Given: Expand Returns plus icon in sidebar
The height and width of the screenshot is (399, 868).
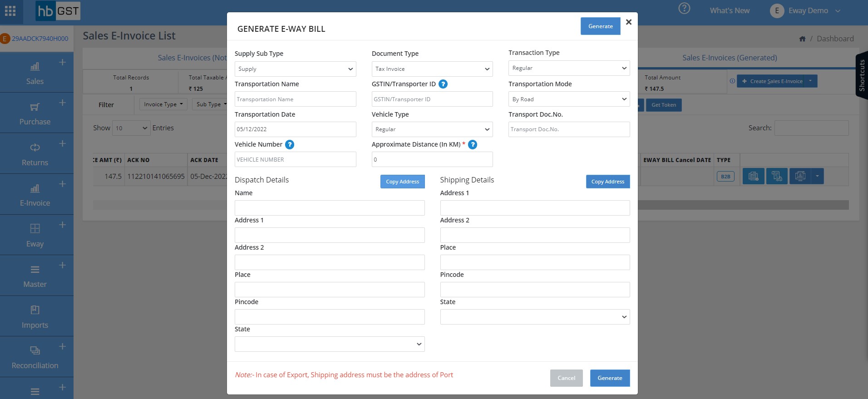Looking at the screenshot, I should 63,143.
